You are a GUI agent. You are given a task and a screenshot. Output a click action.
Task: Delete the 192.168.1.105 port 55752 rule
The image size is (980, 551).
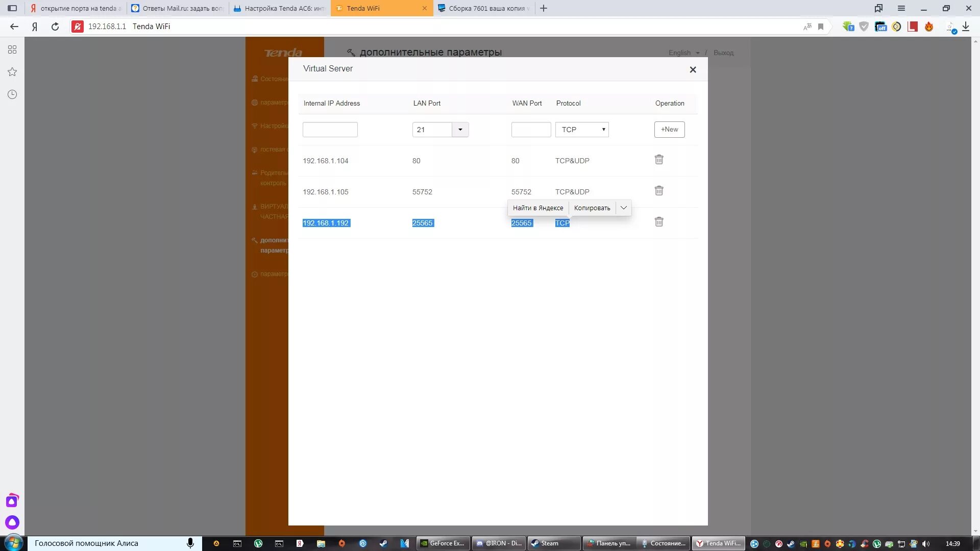coord(659,191)
